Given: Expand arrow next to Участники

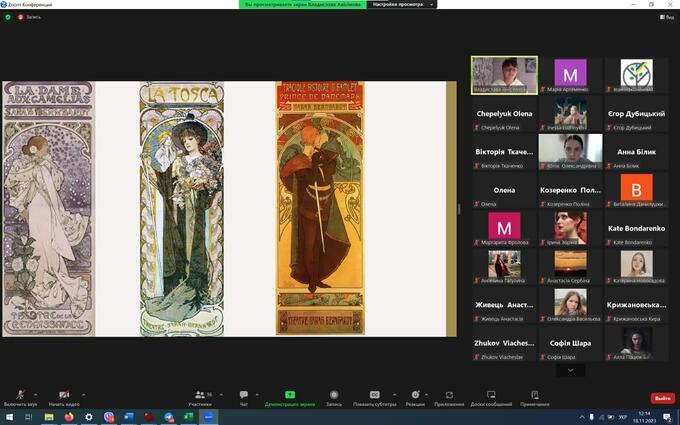Looking at the screenshot, I should (x=221, y=395).
